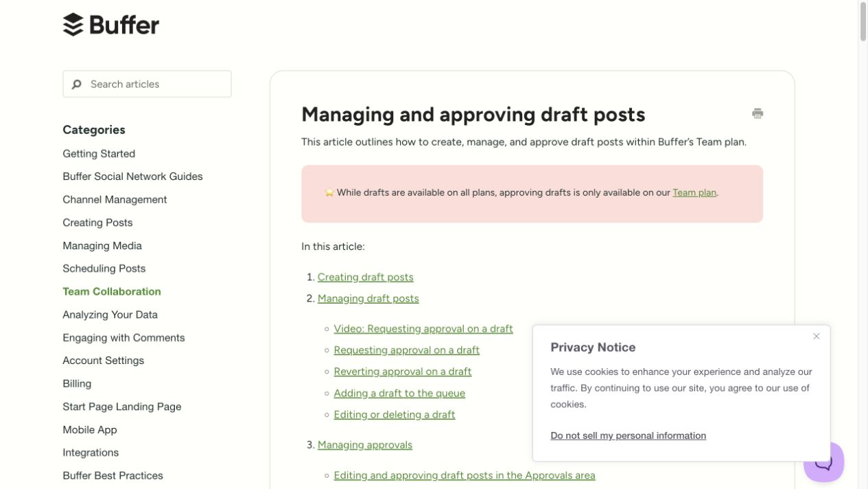
Task: Open Engaging with Comments category
Action: pyautogui.click(x=124, y=338)
